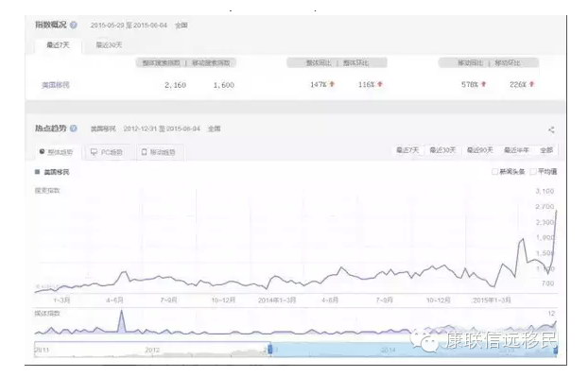Click the 搜索指数 axis label
The image size is (588, 377).
[x=47, y=191]
